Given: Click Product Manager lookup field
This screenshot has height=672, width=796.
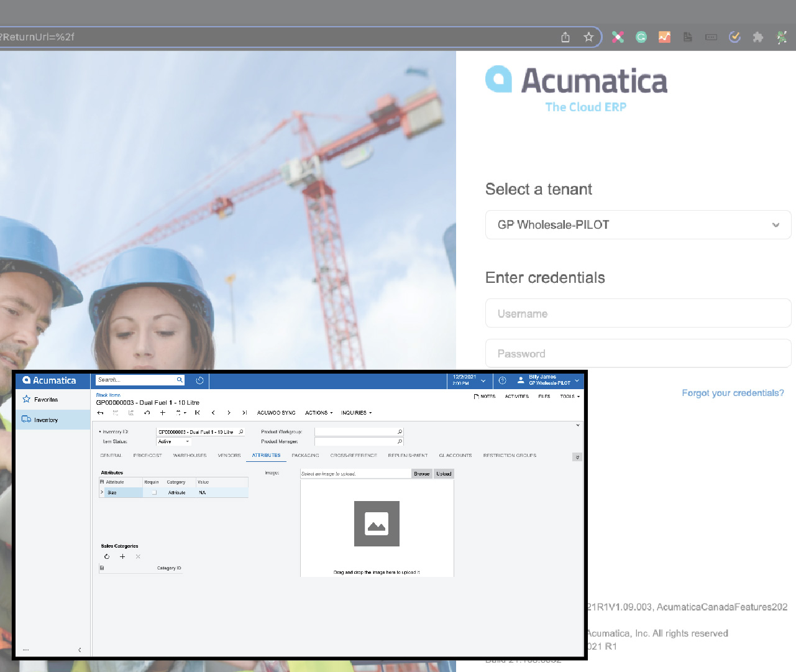Looking at the screenshot, I should pos(359,441).
